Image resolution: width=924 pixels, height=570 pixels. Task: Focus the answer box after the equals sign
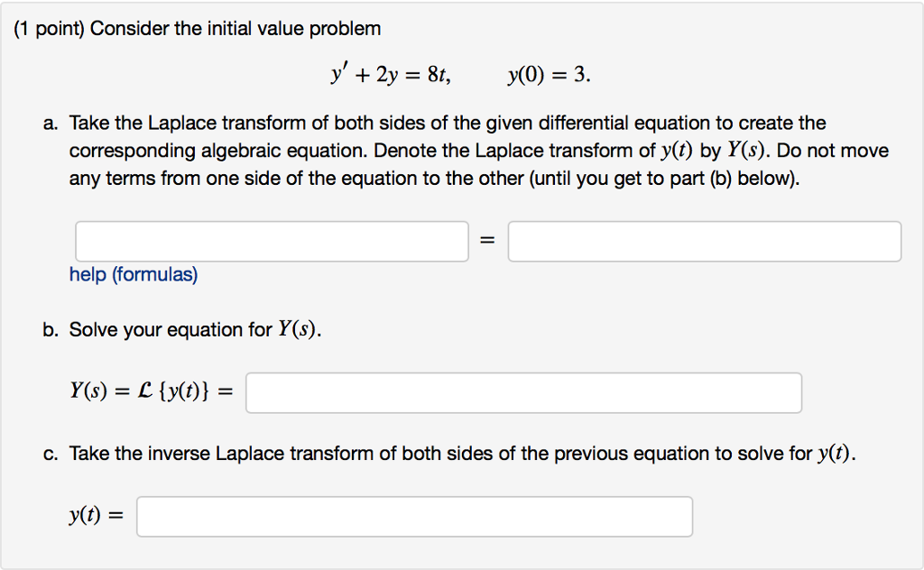(x=704, y=241)
